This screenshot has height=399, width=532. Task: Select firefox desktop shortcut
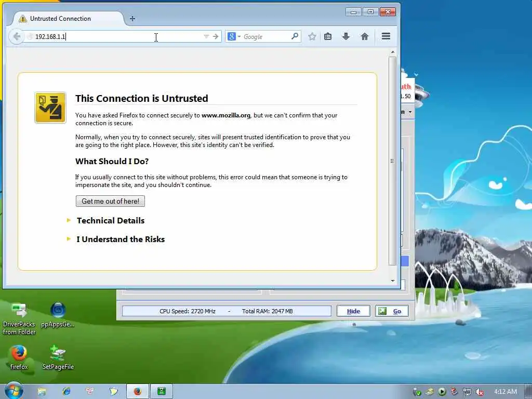[x=19, y=357]
